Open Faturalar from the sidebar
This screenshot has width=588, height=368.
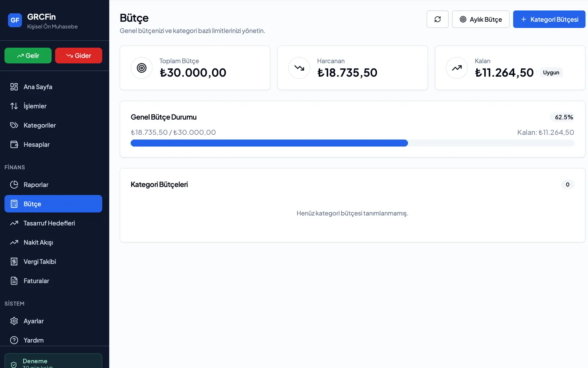[x=53, y=281]
